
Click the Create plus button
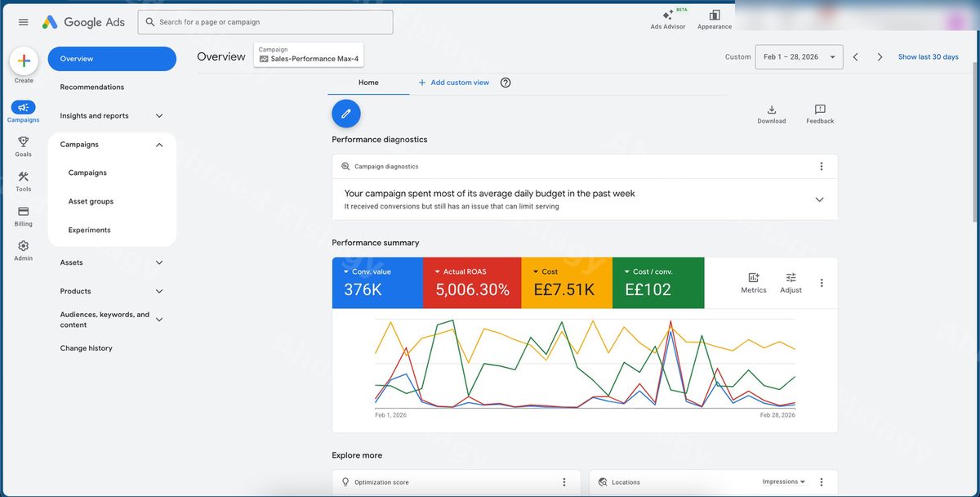(x=24, y=60)
